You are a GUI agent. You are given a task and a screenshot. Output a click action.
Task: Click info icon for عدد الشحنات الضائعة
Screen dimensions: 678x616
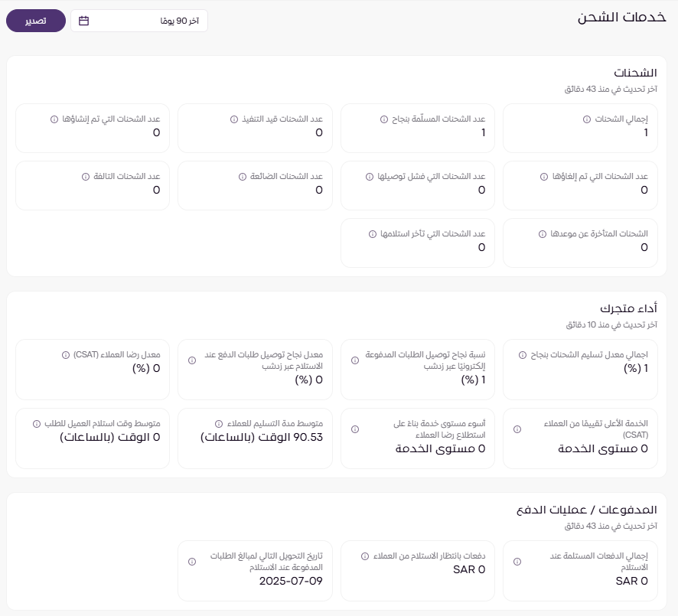(x=233, y=177)
